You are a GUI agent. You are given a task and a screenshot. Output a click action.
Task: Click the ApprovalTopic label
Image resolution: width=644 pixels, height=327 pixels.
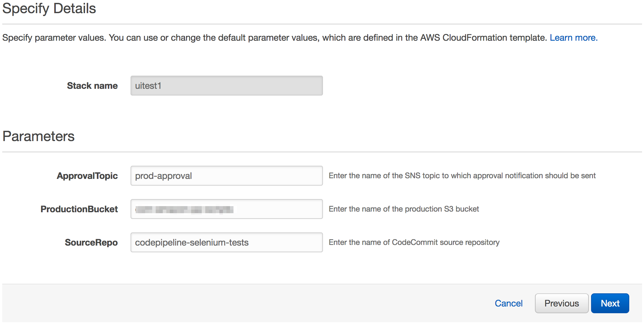pos(87,176)
